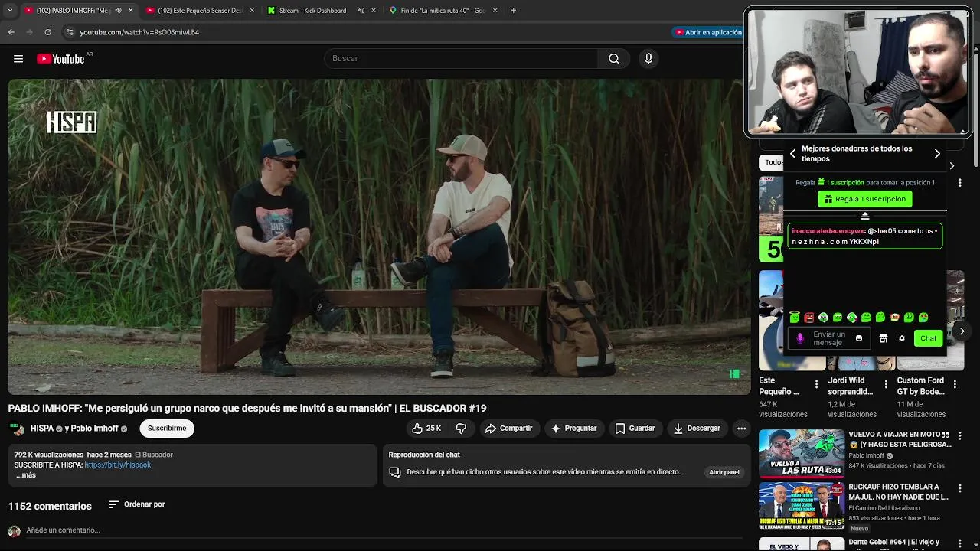Open the Kick chat shop icon
Image resolution: width=980 pixels, height=551 pixels.
[883, 338]
